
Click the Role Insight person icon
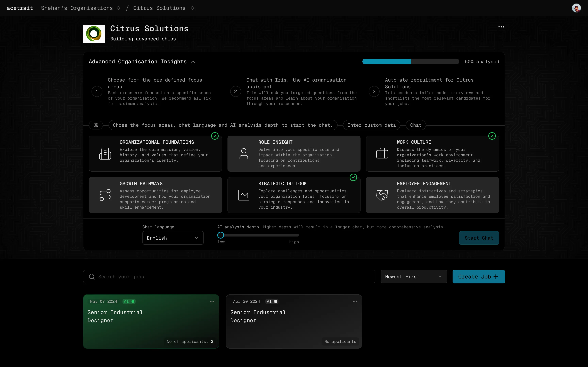243,153
